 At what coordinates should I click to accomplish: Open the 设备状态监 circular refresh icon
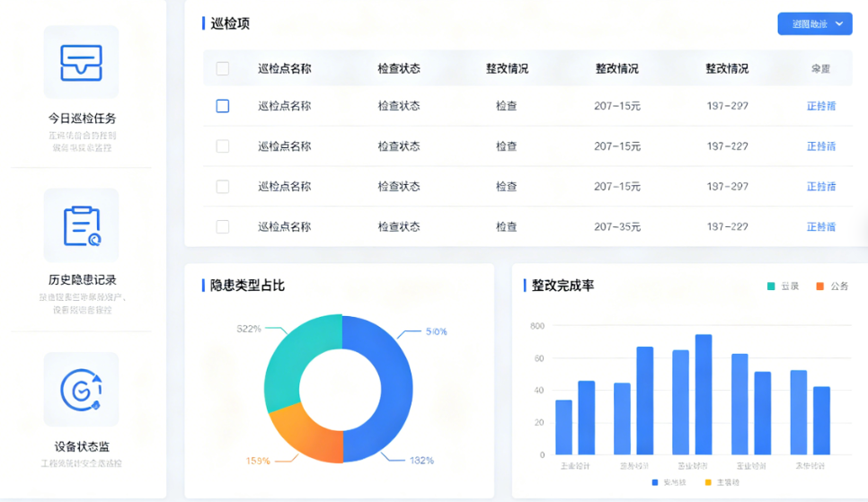pos(82,390)
